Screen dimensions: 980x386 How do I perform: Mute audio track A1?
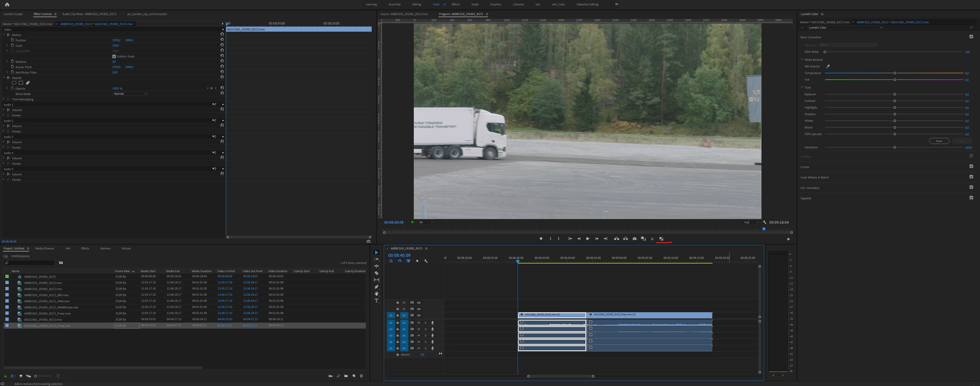click(418, 323)
